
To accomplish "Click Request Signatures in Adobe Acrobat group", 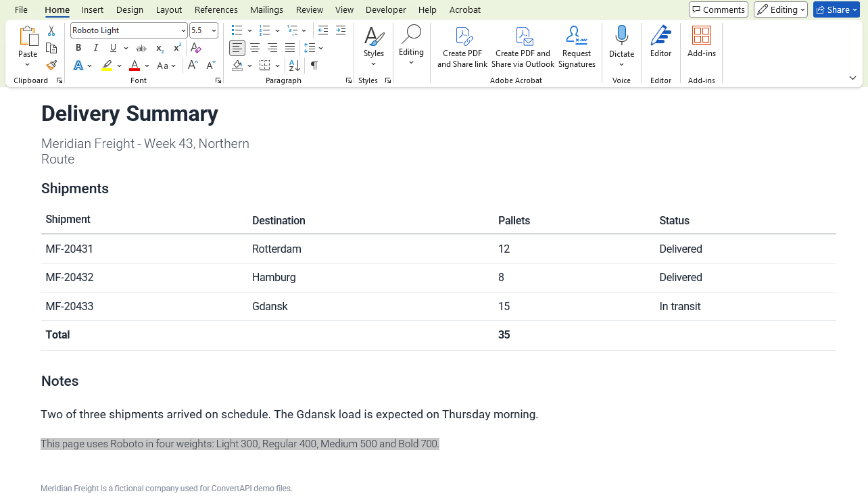I will pyautogui.click(x=577, y=47).
